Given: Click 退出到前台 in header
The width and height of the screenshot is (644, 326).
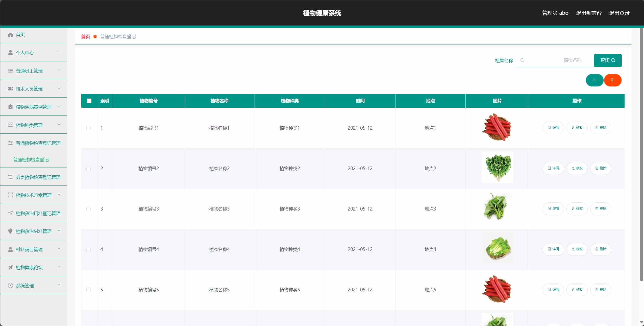Looking at the screenshot, I should coord(589,13).
